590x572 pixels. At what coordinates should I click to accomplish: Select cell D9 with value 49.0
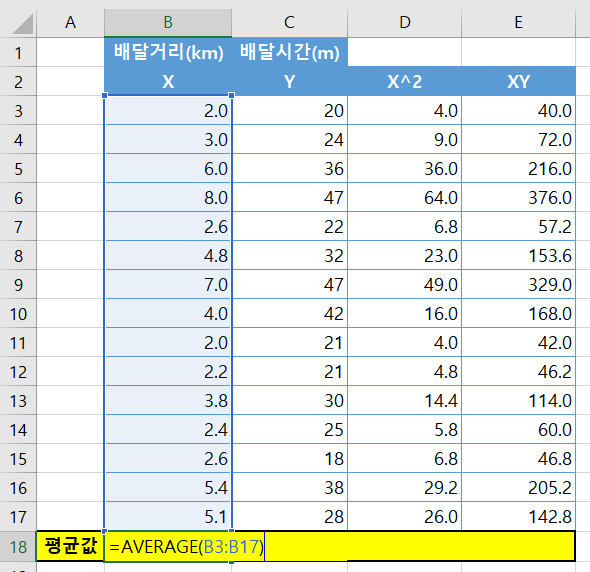404,284
